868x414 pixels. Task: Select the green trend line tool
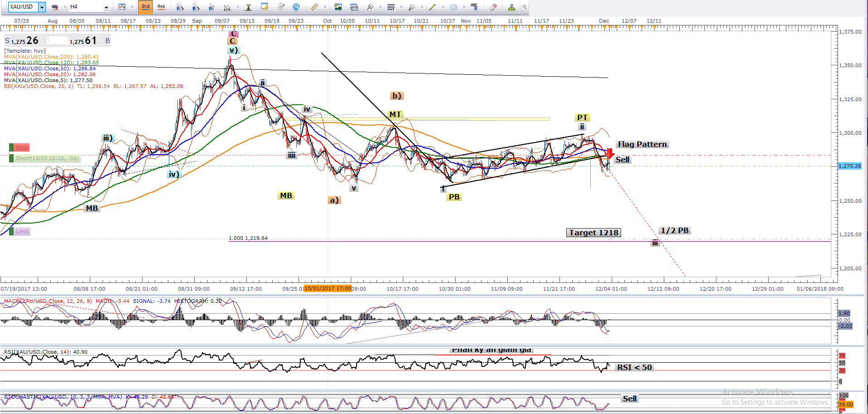(432, 7)
